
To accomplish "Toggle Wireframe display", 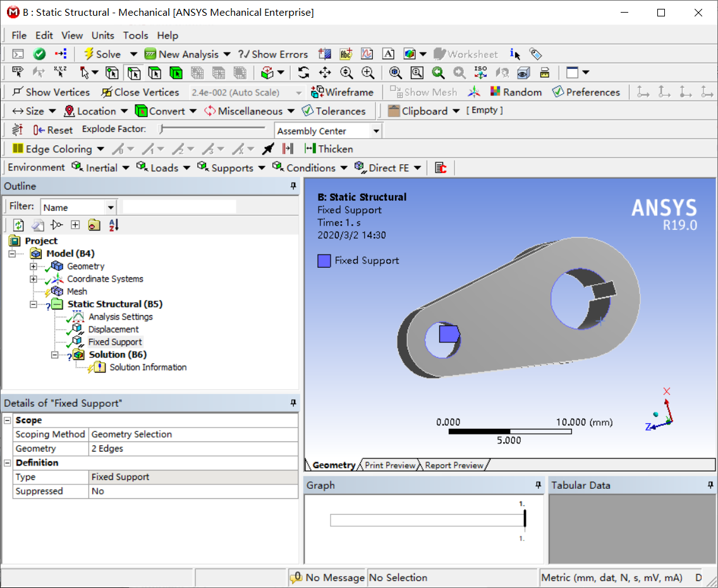I will (x=342, y=92).
